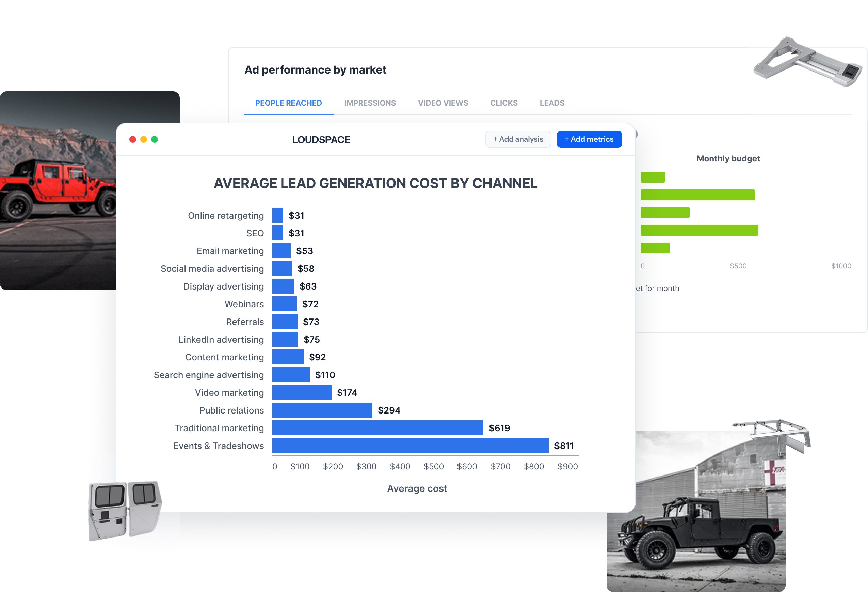Select the Content marketing $92 bar

[x=288, y=357]
